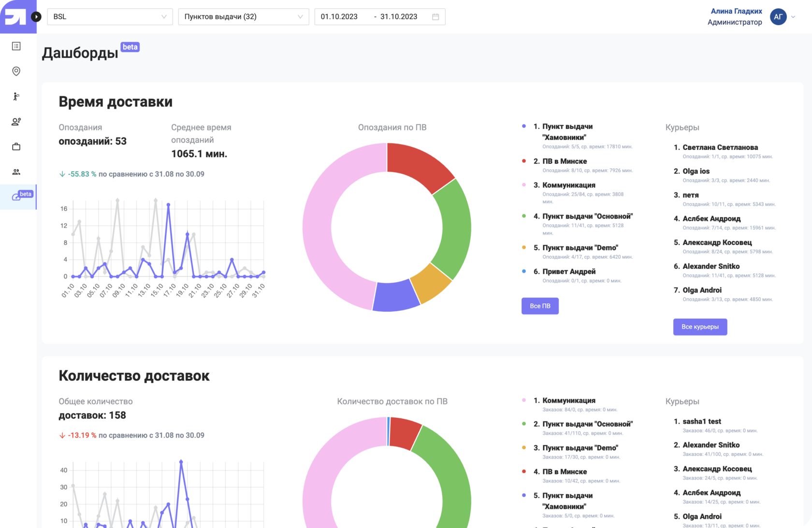The width and height of the screenshot is (812, 528).
Task: Open the briefcase sidebar icon
Action: (16, 147)
